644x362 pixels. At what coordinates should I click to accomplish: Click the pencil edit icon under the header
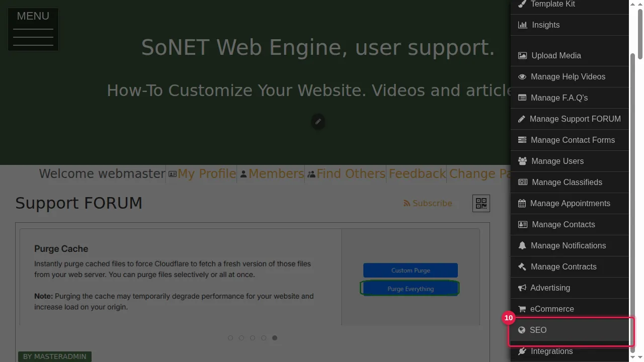(x=318, y=122)
